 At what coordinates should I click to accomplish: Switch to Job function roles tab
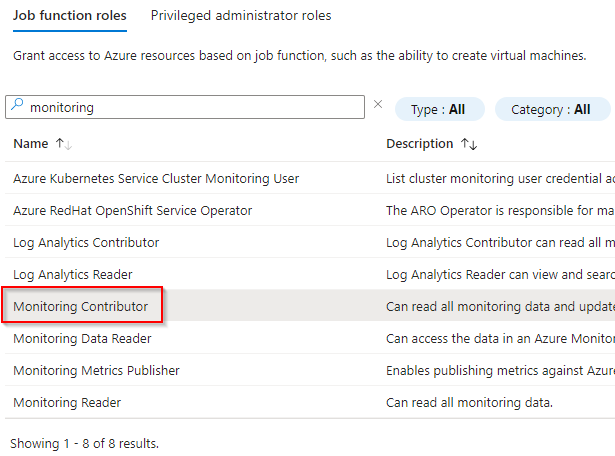[71, 16]
